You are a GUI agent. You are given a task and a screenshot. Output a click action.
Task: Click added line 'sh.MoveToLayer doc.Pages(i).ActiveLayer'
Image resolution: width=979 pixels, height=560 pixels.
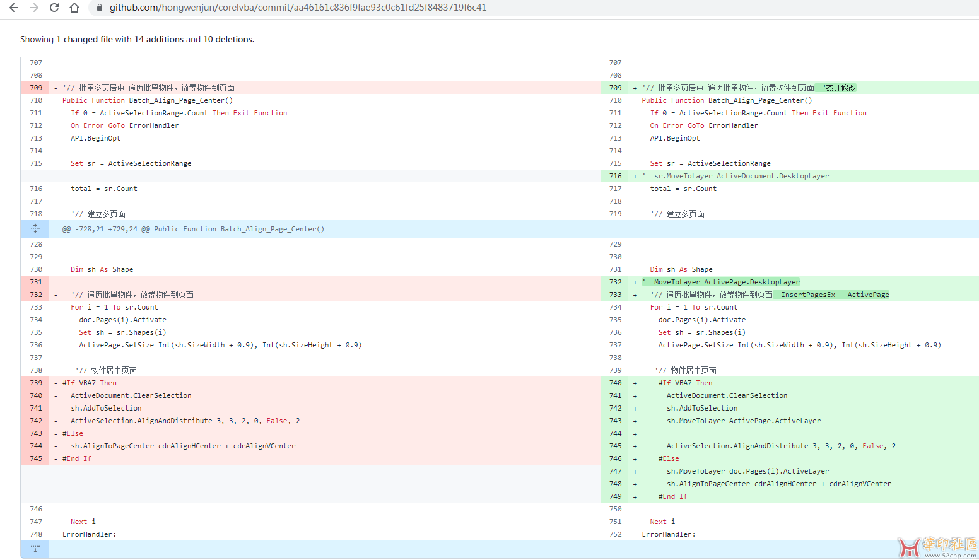coord(747,471)
